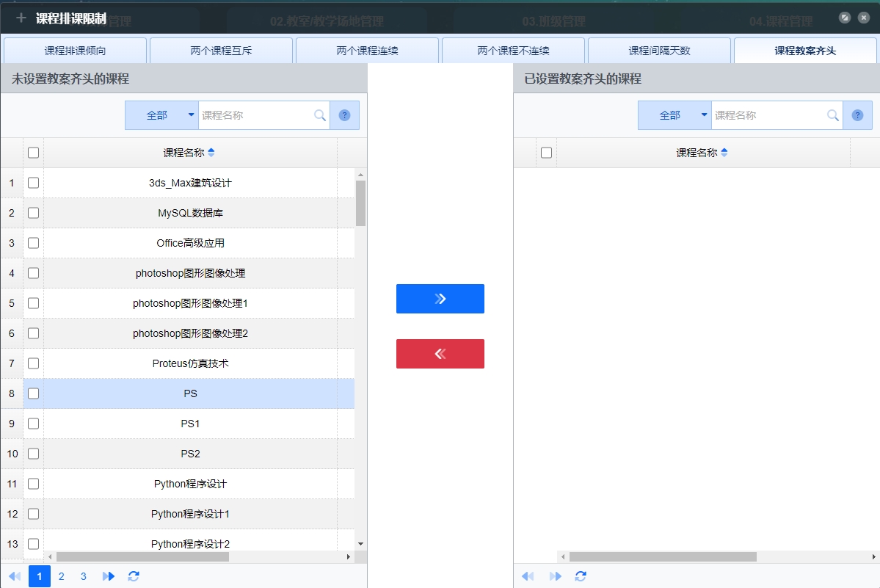Go to next page in right panel pager

[x=556, y=576]
